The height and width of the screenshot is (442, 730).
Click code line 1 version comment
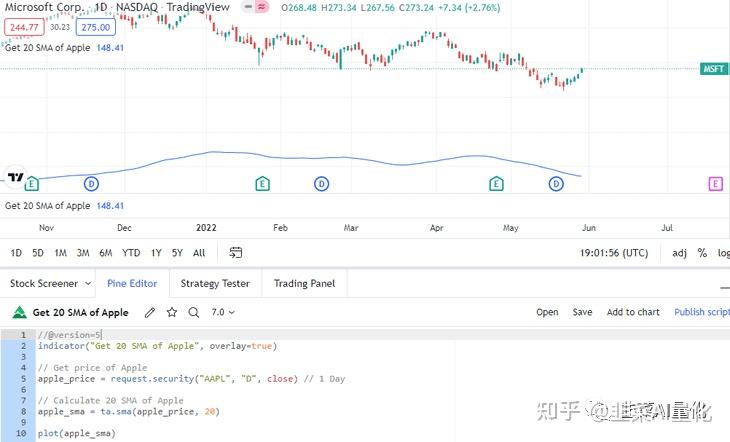(x=70, y=335)
